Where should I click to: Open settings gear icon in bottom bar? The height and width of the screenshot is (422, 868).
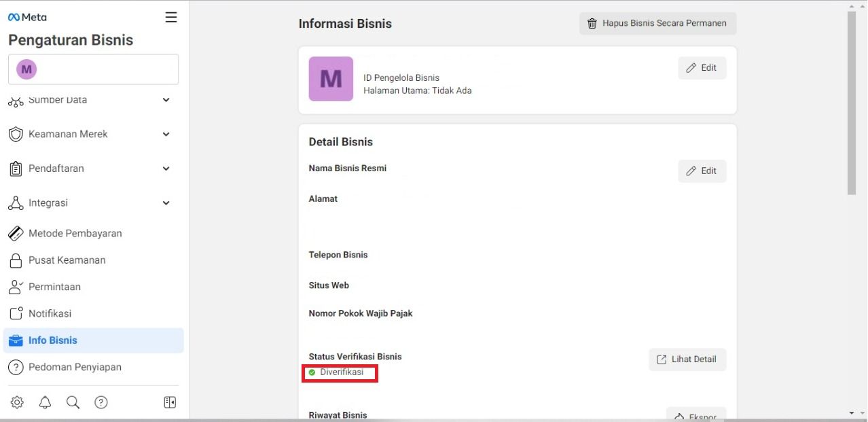[x=17, y=402]
